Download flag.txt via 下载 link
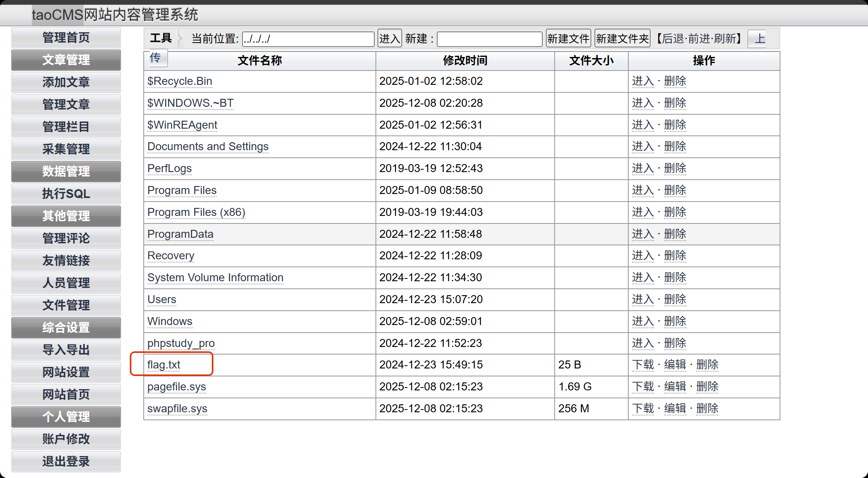The height and width of the screenshot is (478, 868). coord(643,364)
